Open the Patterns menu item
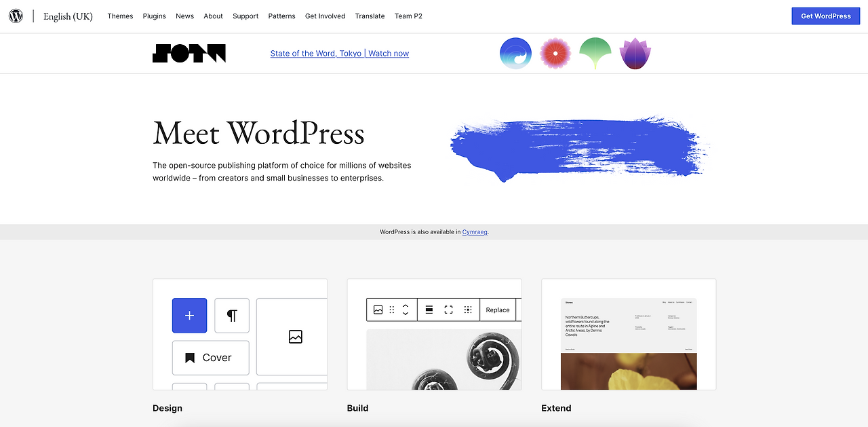This screenshot has height=427, width=868. pyautogui.click(x=282, y=16)
